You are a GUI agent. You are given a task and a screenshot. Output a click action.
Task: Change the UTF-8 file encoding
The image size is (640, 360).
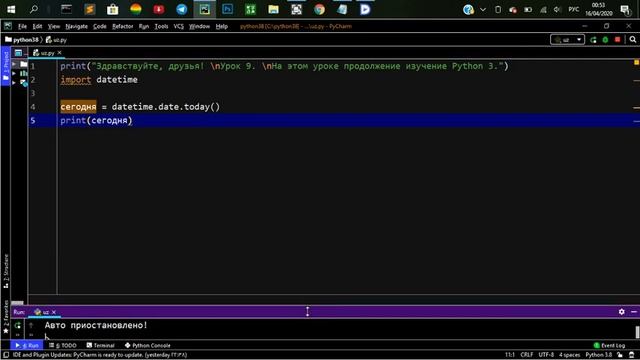pyautogui.click(x=546, y=355)
